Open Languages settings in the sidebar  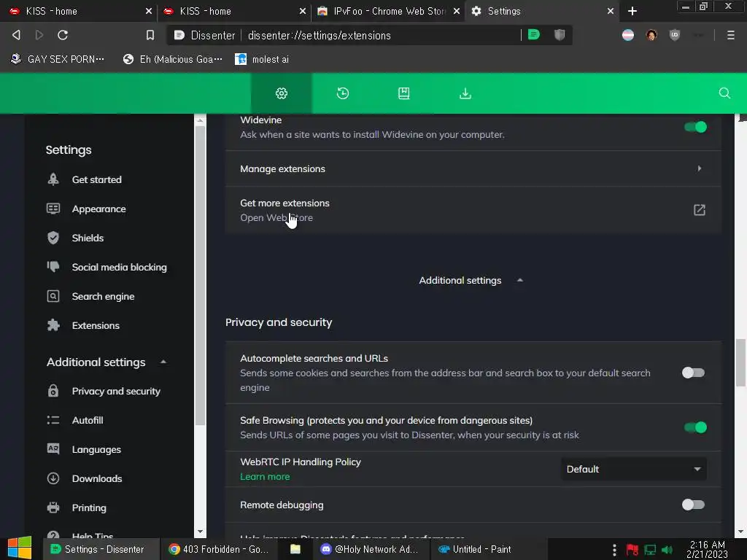tap(96, 449)
